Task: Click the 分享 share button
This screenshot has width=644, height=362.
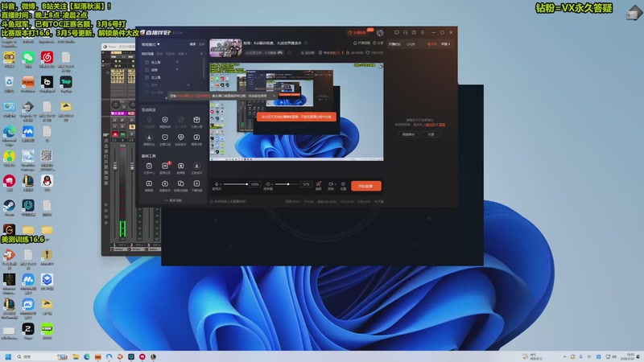Action: (x=378, y=43)
